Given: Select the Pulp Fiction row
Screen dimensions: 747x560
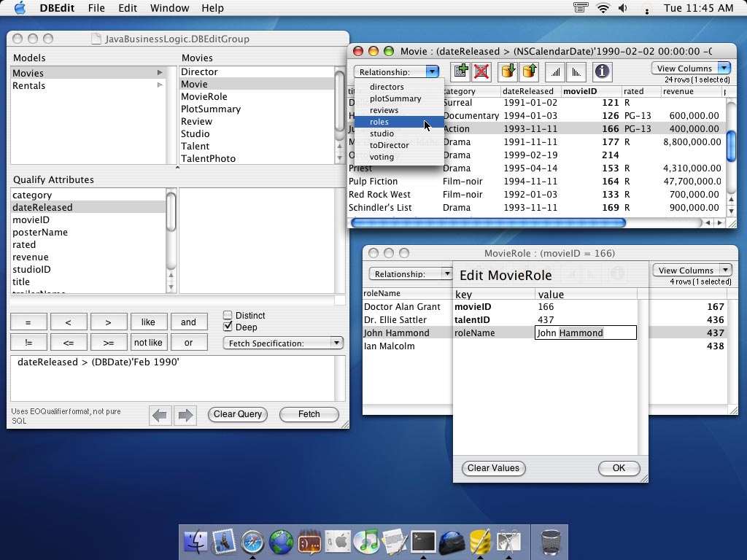Looking at the screenshot, I should tap(536, 182).
